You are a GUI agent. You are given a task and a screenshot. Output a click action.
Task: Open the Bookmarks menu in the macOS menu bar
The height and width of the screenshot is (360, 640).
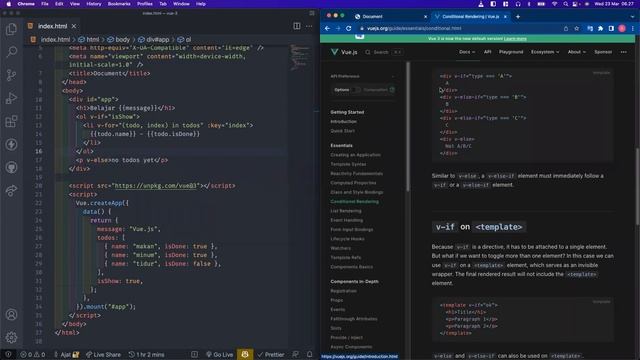pos(119,4)
